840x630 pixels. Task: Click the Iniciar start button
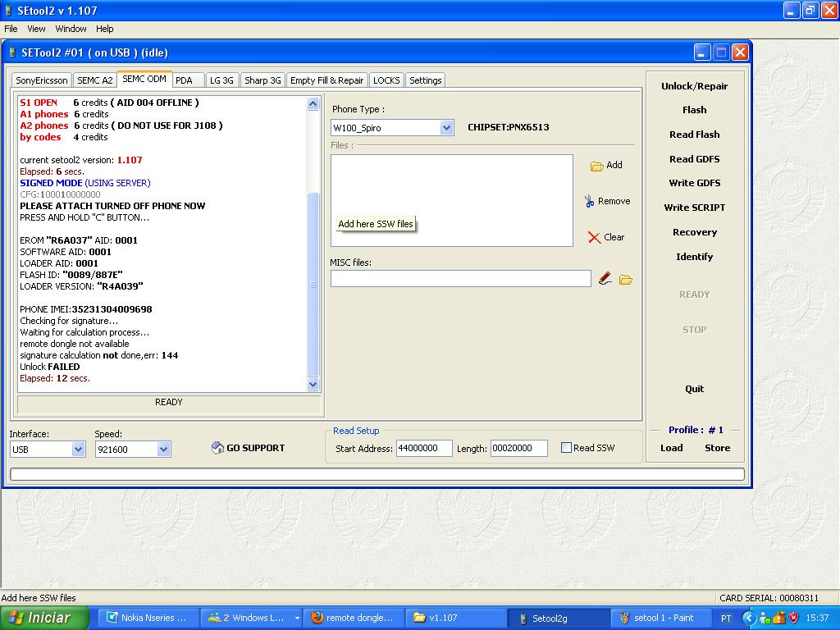tap(44, 618)
